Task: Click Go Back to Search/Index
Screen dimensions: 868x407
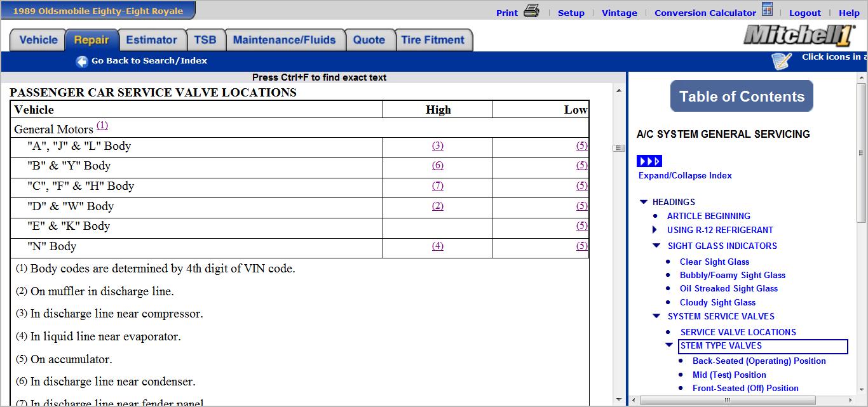Action: pyautogui.click(x=149, y=61)
